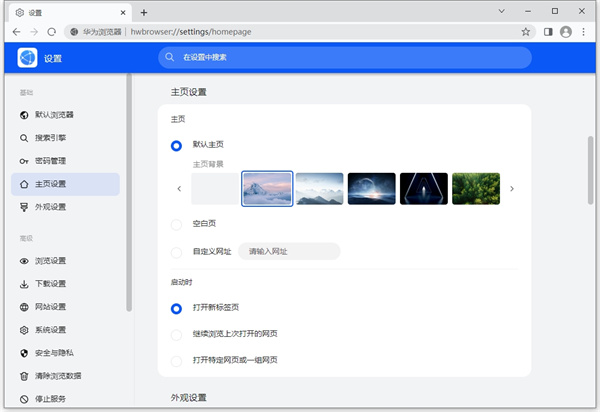Select the 打开新标签页 radio button
Image resolution: width=600 pixels, height=412 pixels.
176,309
